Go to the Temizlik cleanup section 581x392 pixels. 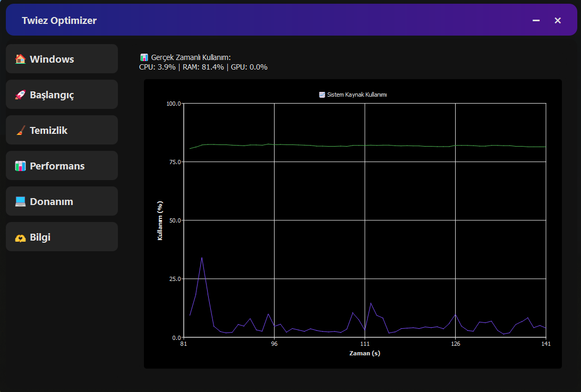point(62,130)
